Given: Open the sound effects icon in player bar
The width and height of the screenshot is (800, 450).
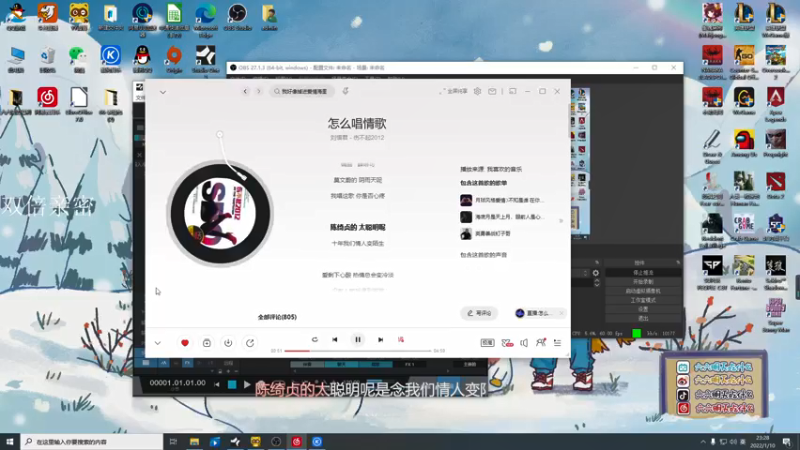Looking at the screenshot, I should [507, 343].
